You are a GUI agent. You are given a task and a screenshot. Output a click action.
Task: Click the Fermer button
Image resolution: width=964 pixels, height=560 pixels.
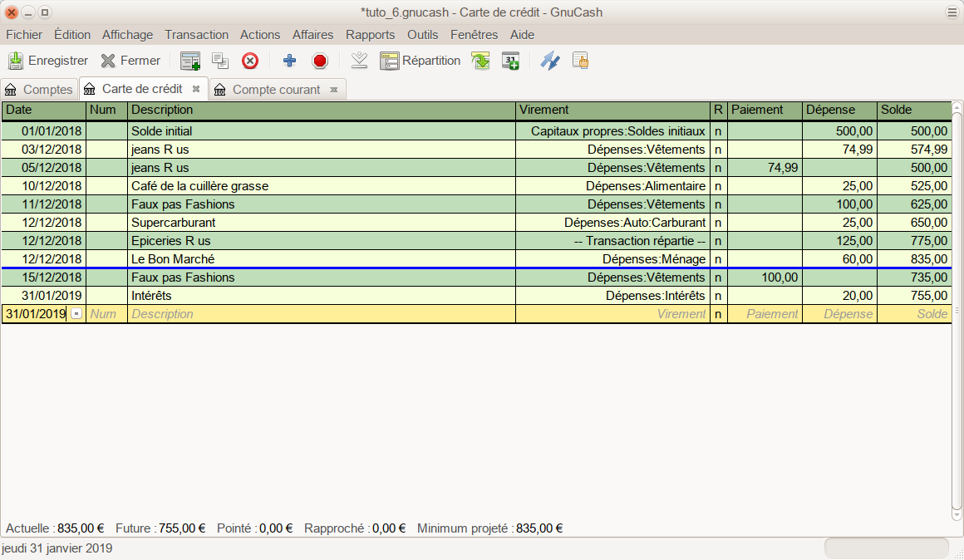pos(130,61)
